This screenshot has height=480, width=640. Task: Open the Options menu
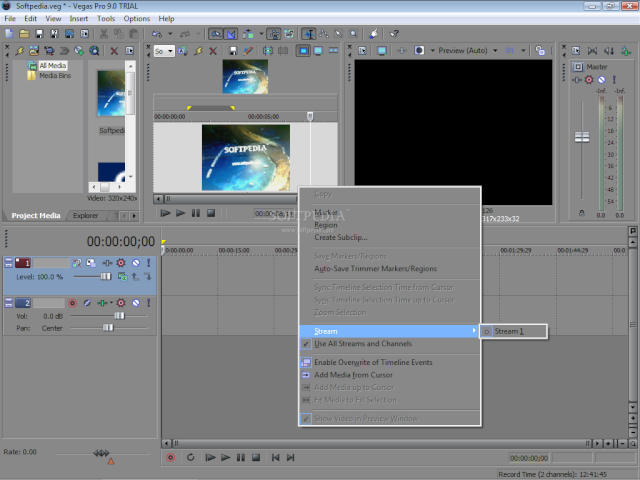tap(136, 18)
